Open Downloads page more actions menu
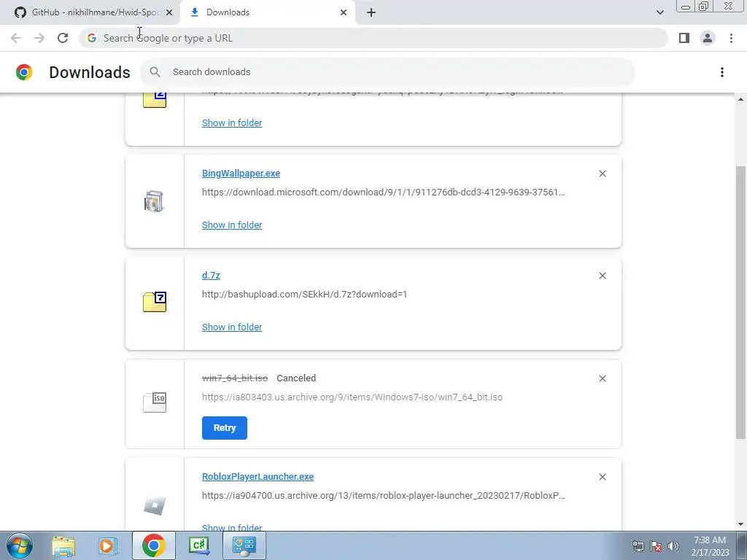747x560 pixels. tap(721, 72)
